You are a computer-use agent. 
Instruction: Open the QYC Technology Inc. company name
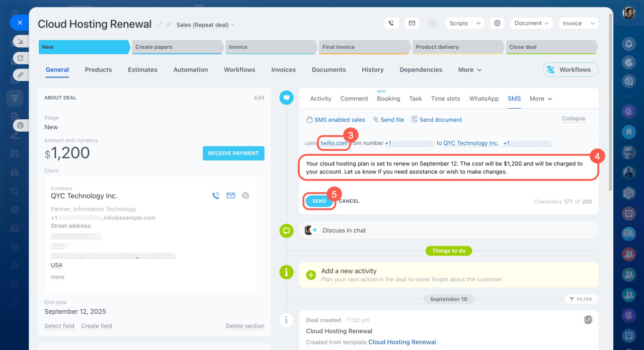pyautogui.click(x=84, y=196)
